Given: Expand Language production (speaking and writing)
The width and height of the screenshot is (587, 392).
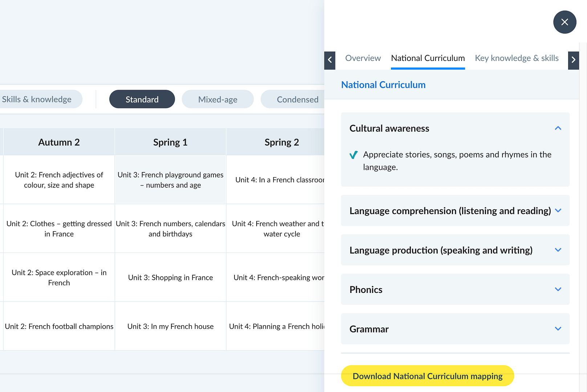Looking at the screenshot, I should (x=558, y=250).
